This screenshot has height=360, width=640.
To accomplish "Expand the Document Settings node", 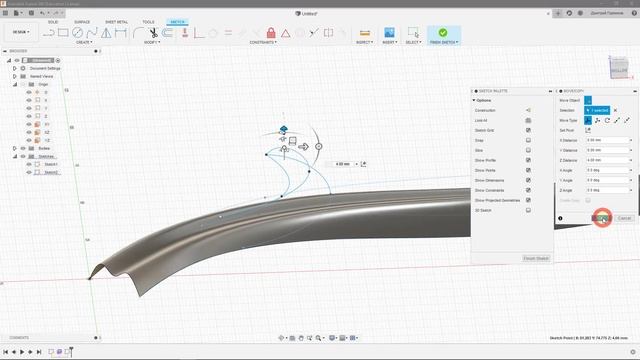I will click(x=15, y=68).
